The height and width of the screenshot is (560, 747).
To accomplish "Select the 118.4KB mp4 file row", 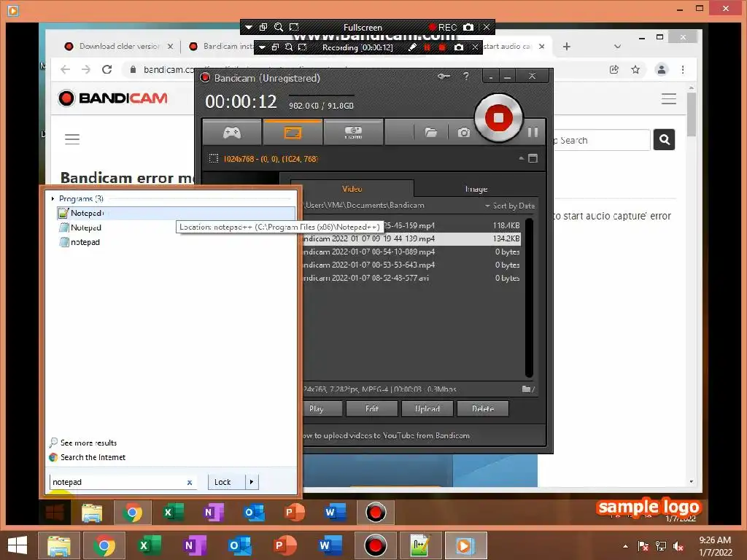I will coord(411,226).
